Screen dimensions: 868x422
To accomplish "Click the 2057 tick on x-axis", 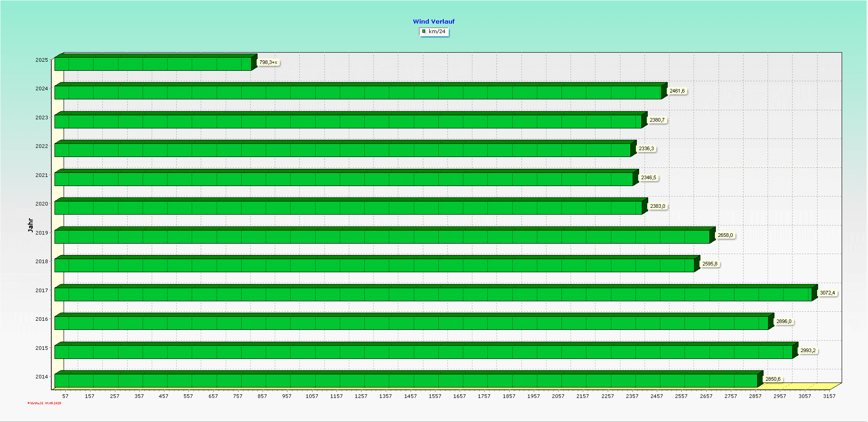I will (558, 396).
